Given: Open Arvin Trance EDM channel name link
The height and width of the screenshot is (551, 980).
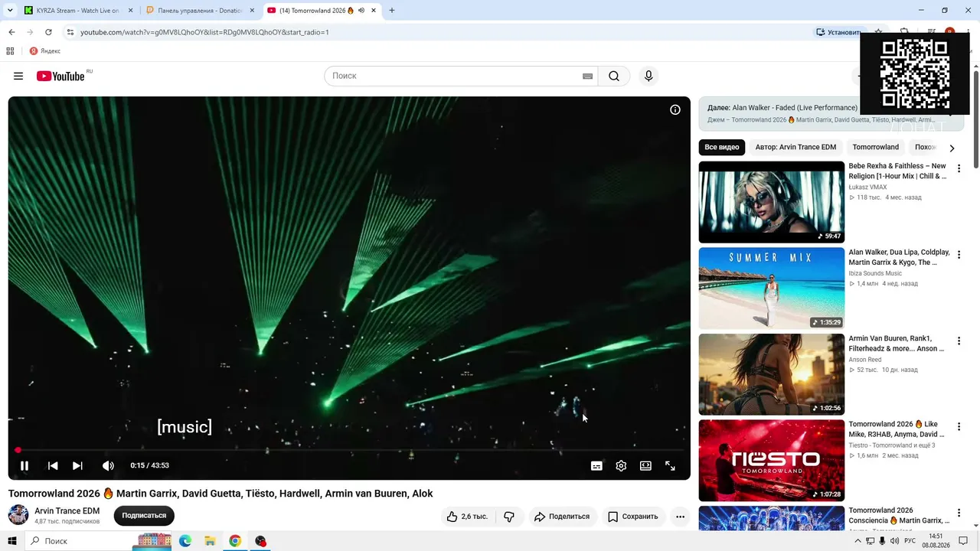Looking at the screenshot, I should click(x=67, y=511).
